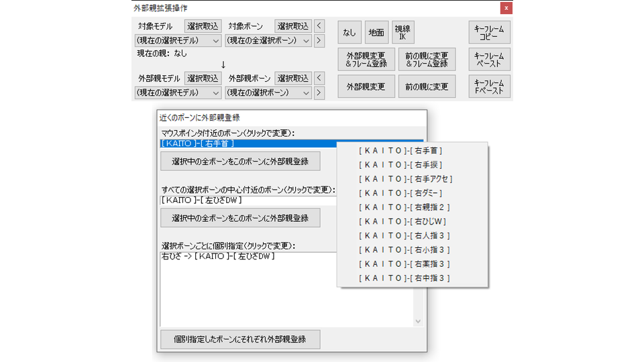Click the previous arrow beside 外部親ボーン 選択取込
This screenshot has height=362, width=644.
[319, 78]
